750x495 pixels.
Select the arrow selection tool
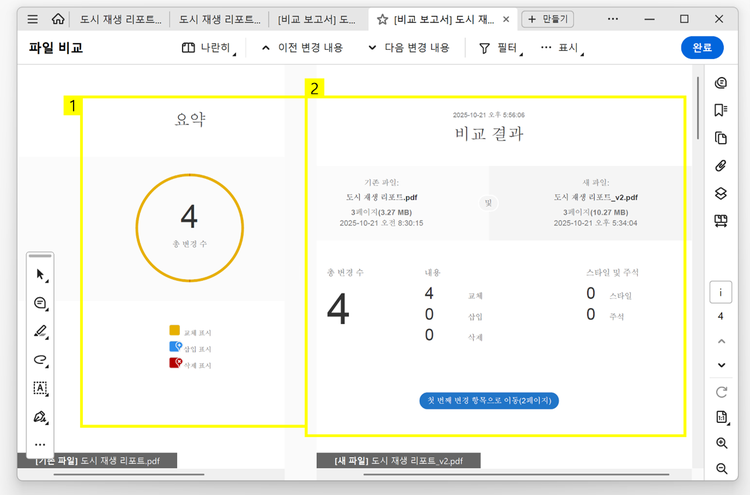point(40,275)
